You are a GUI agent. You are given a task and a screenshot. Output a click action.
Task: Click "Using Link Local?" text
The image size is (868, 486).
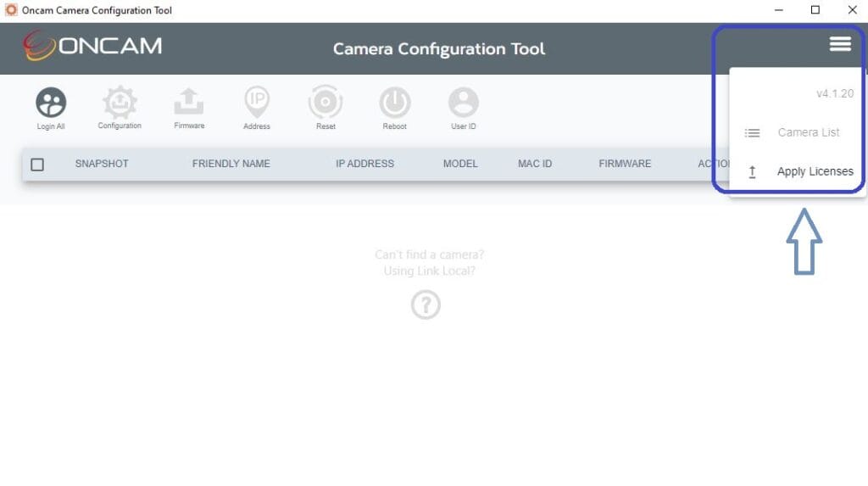(x=429, y=271)
